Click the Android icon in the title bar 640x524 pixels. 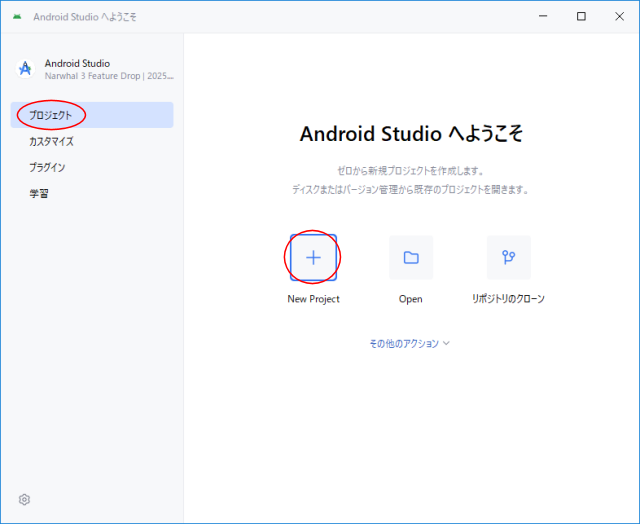(x=17, y=17)
